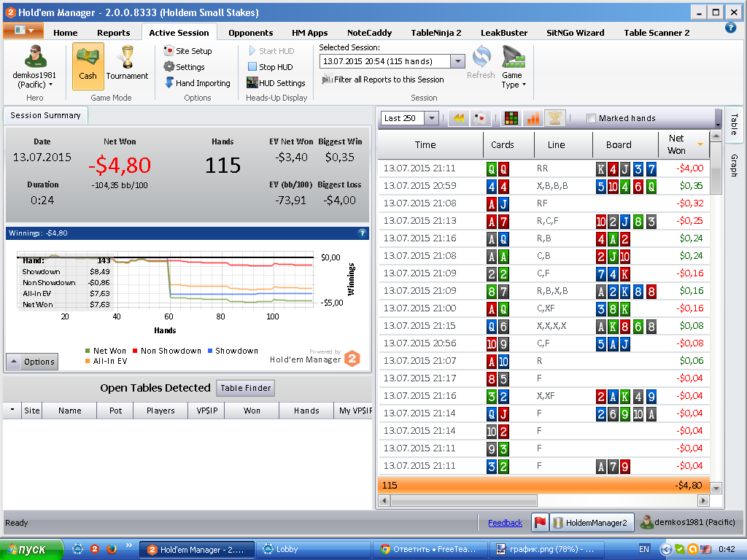Switch to the Lobby taskbar window

[x=314, y=550]
